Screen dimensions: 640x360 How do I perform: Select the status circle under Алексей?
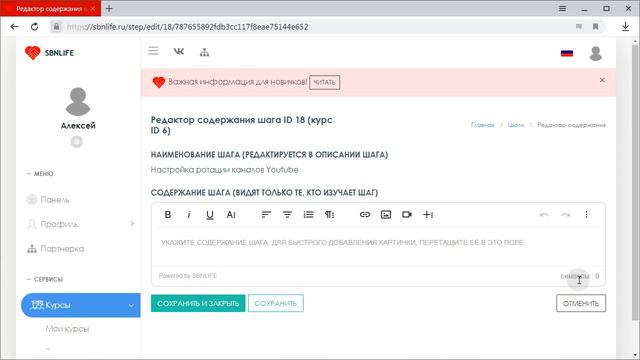click(x=77, y=142)
